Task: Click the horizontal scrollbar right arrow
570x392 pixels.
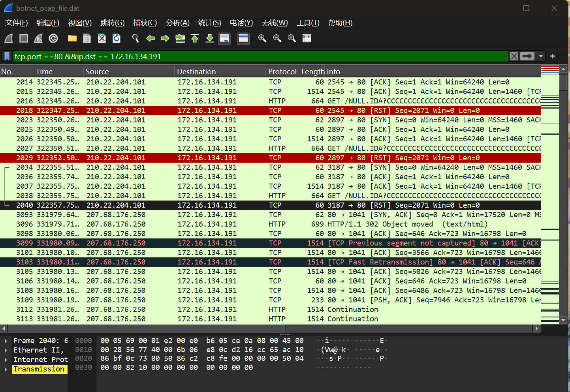Action: click(x=536, y=328)
